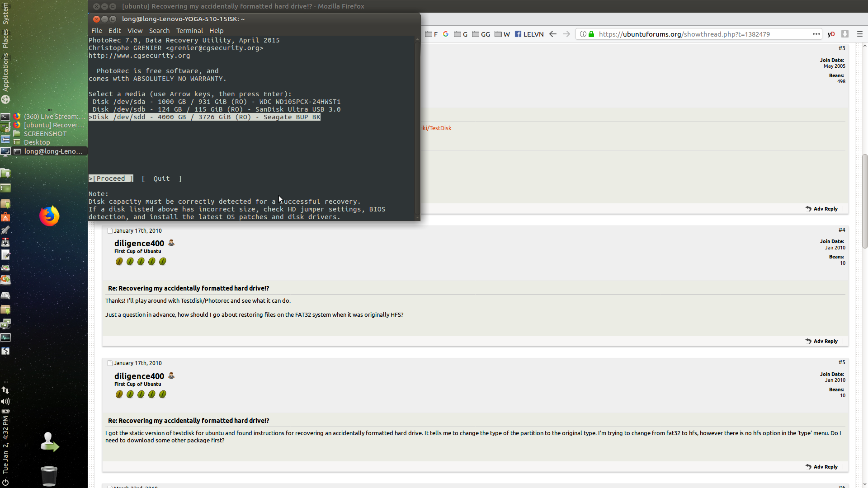Open the #4 post permalink

click(x=842, y=230)
